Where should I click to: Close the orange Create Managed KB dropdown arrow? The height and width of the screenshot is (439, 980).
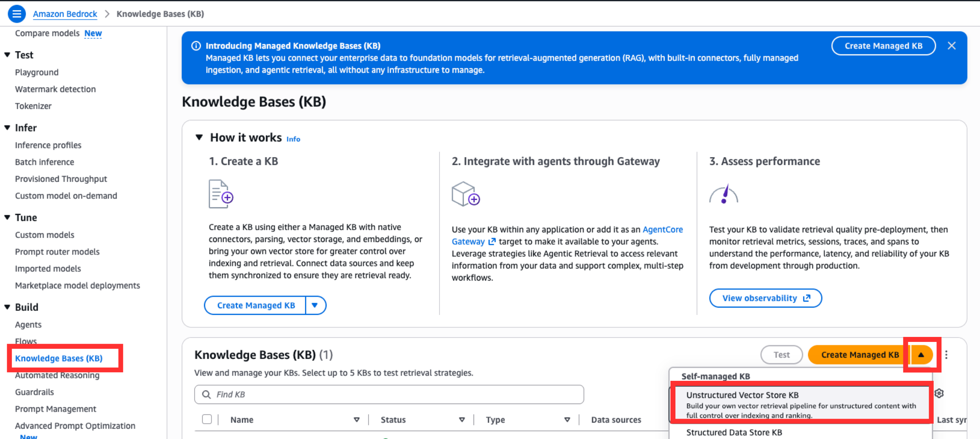(x=921, y=355)
